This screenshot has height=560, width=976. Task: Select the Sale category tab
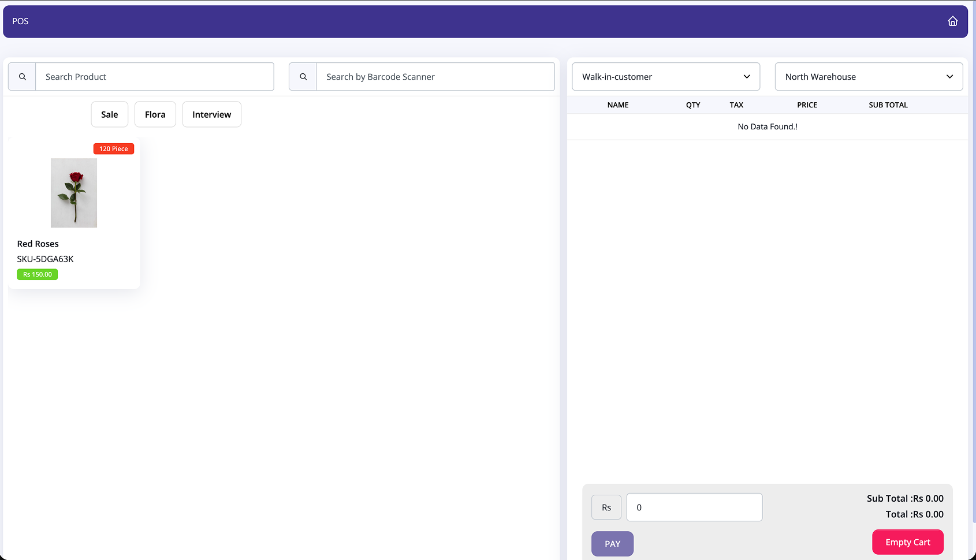point(109,114)
